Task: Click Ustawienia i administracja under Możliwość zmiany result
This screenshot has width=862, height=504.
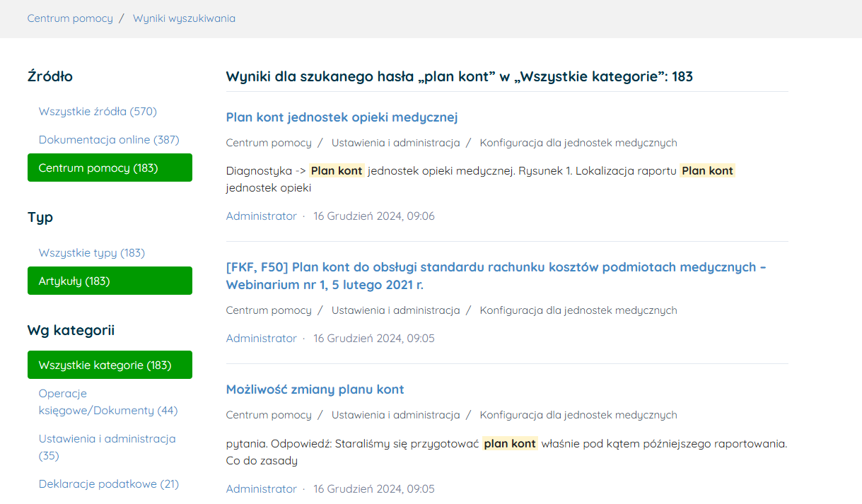Action: click(395, 414)
